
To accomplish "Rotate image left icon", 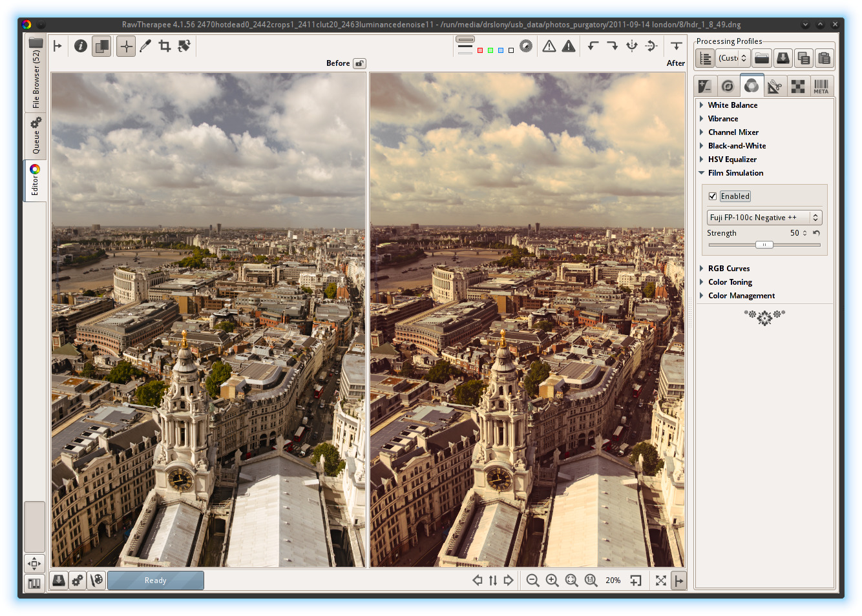I will point(593,46).
